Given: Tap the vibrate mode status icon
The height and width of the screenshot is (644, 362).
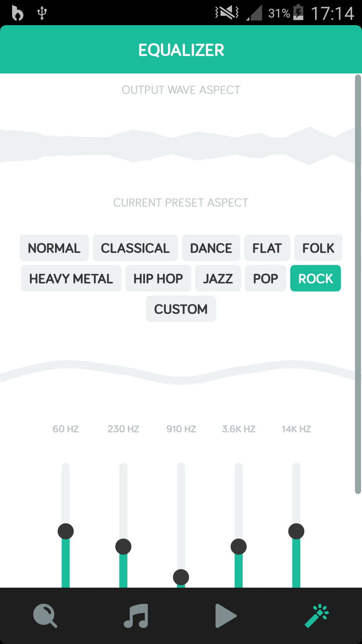Looking at the screenshot, I should [227, 13].
